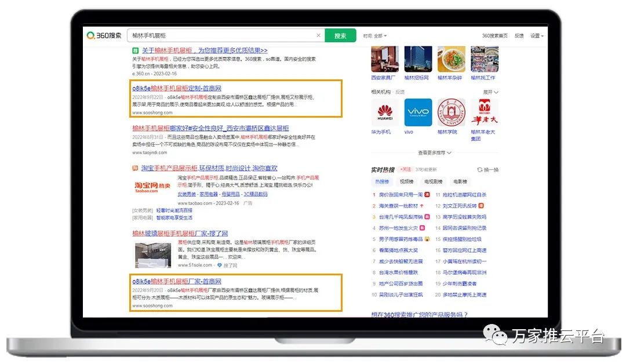The height and width of the screenshot is (364, 626).
Task: Click the 羊老大集团 logo
Action: tap(484, 112)
